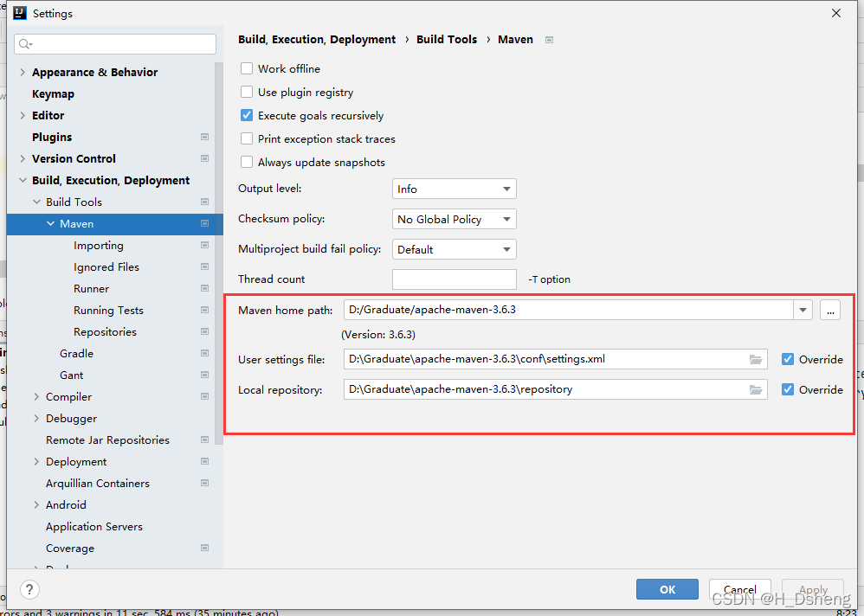Click the Local repository path field
Image resolution: width=864 pixels, height=616 pixels.
pyautogui.click(x=556, y=389)
